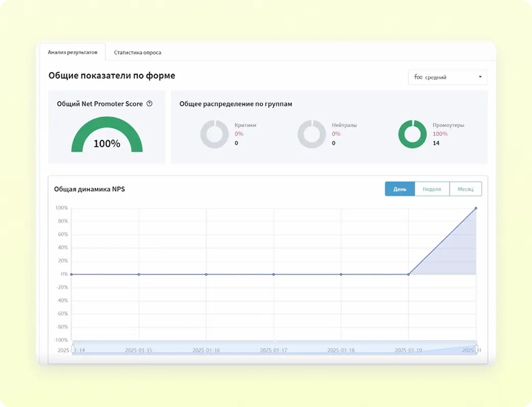This screenshot has width=532, height=407.
Task: Click the green NPS gauge showing 100%
Action: (x=106, y=134)
